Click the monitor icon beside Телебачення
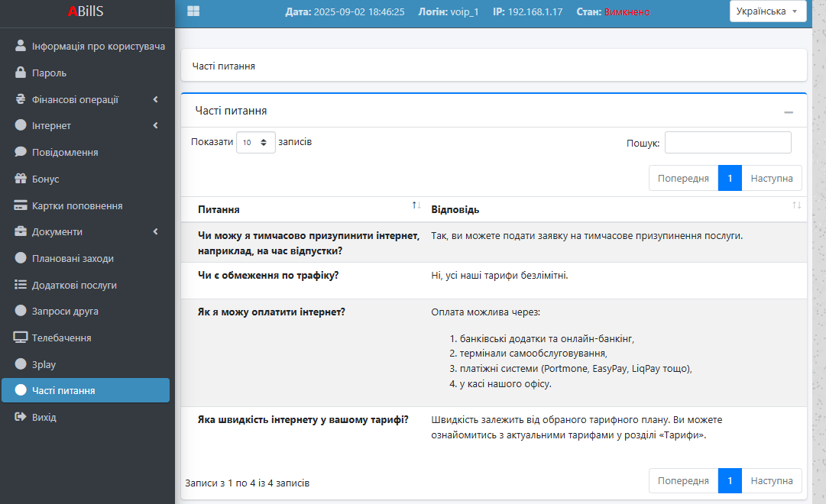Viewport: 826px width, 504px height. point(21,338)
